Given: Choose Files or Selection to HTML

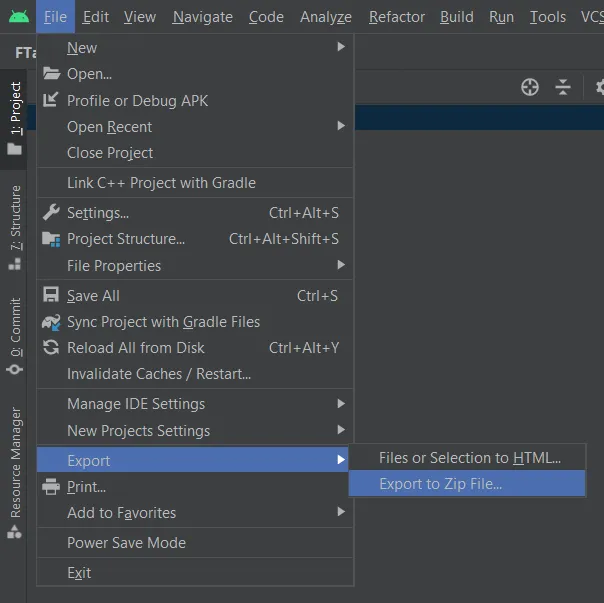Looking at the screenshot, I should click(x=467, y=458).
